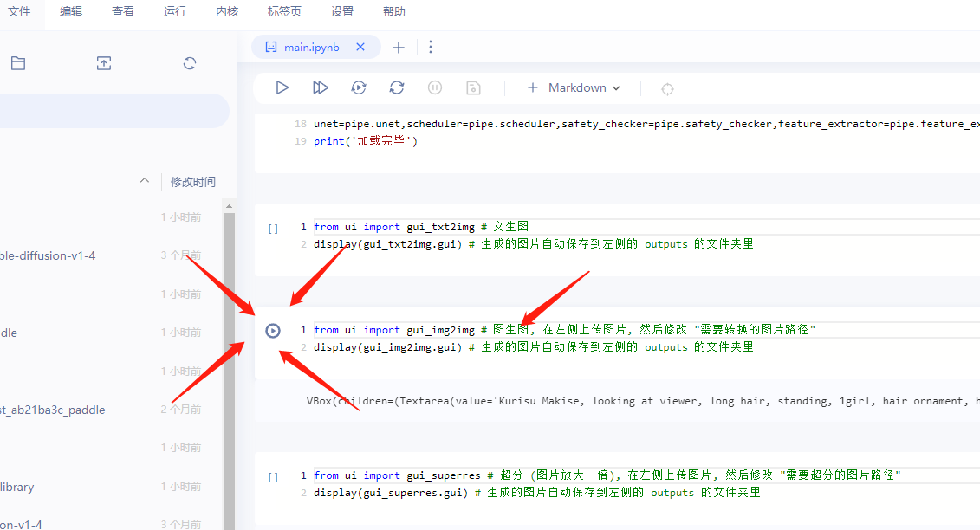Image resolution: width=980 pixels, height=530 pixels.
Task: Open the Markdown cell type dropdown
Action: 584,87
